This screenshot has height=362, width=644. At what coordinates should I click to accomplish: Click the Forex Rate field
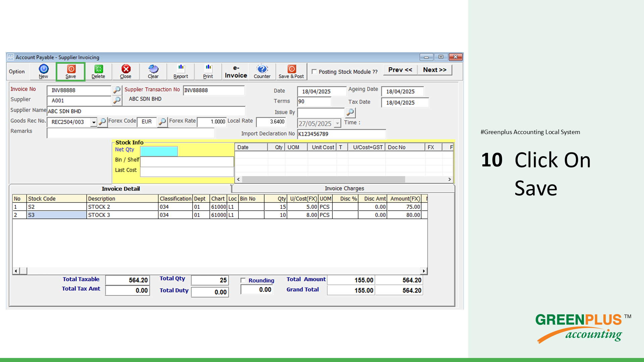(x=212, y=122)
